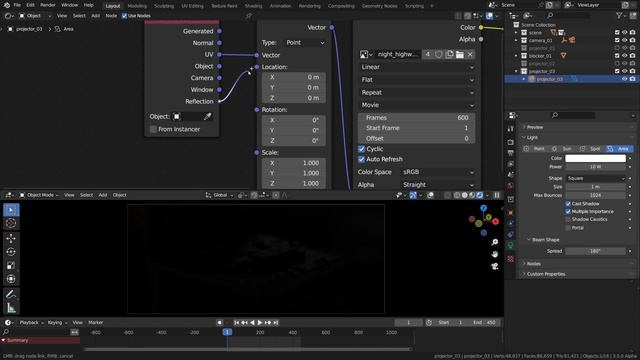Click the viewport zoom magnifier icon
This screenshot has width=640, height=360.
click(x=495, y=242)
